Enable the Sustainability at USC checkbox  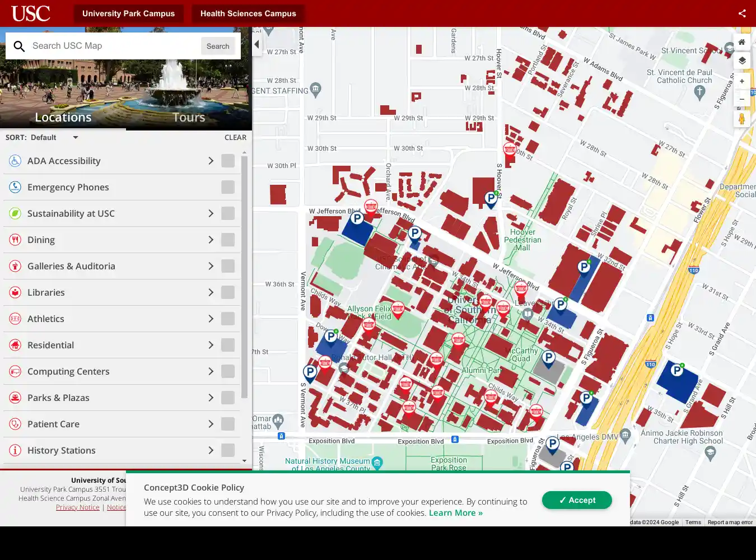coord(228,213)
